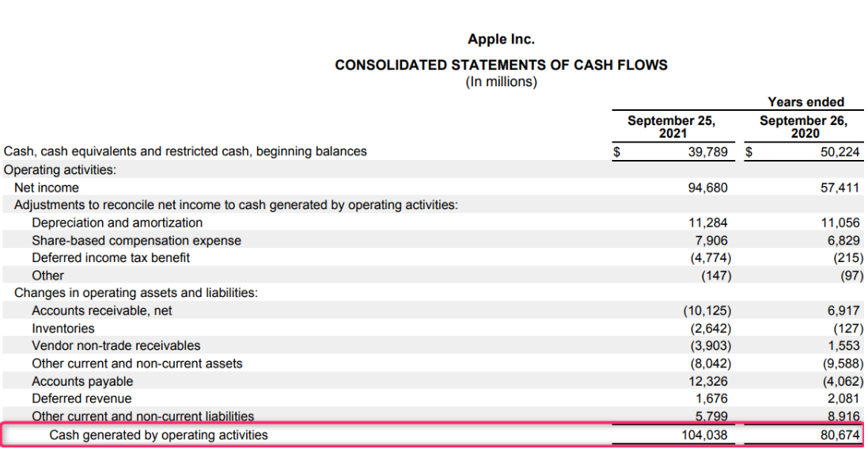Image resolution: width=868 pixels, height=472 pixels.
Task: Click the "Accounts payable" row label
Action: click(82, 381)
